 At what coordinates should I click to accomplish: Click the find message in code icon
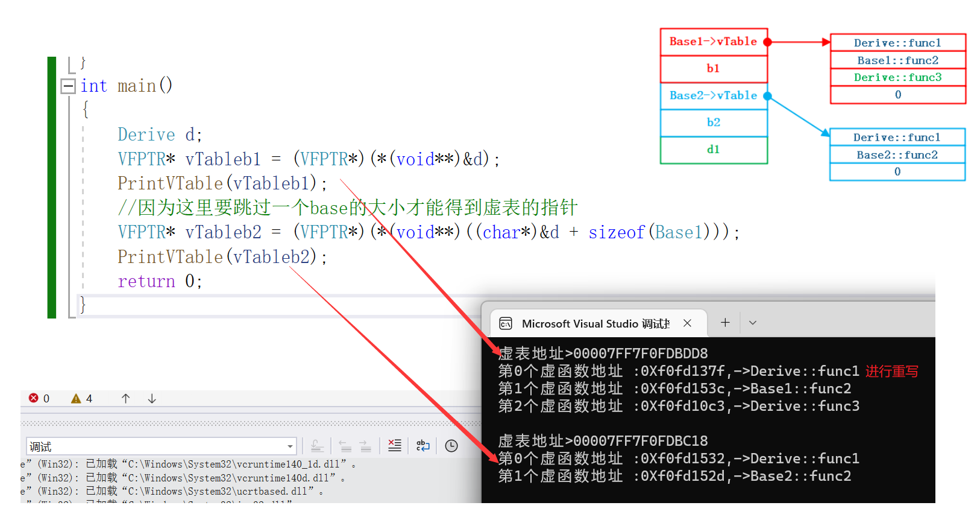point(317,446)
